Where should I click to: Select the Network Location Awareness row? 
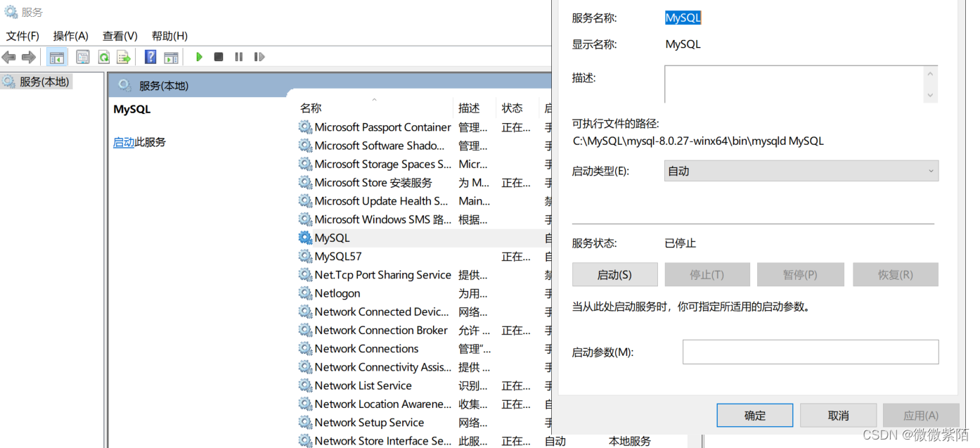click(x=424, y=404)
